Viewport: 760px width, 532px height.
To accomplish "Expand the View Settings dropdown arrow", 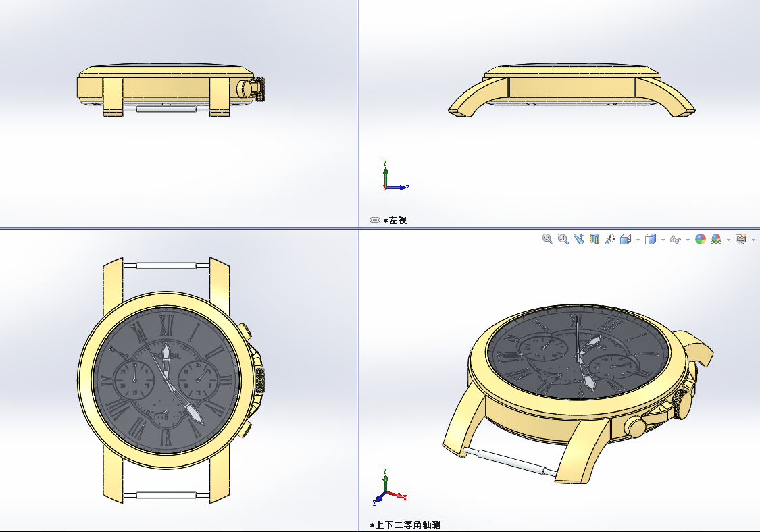I will [x=753, y=240].
